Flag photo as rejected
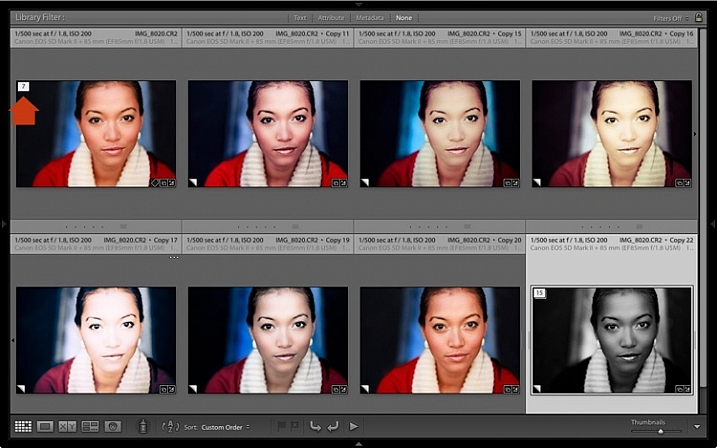The image size is (717, 448). tap(294, 427)
